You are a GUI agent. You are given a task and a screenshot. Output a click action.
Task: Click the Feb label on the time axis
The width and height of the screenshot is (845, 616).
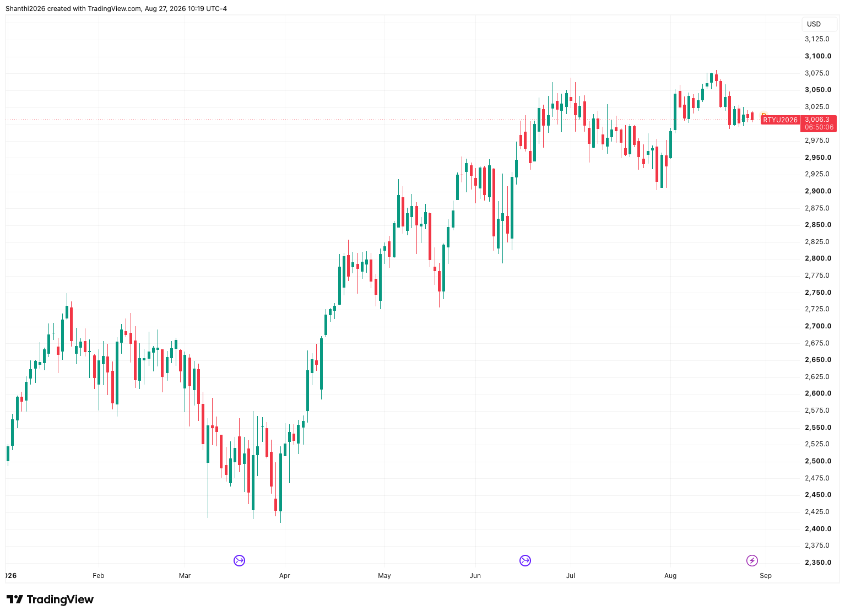(x=99, y=576)
